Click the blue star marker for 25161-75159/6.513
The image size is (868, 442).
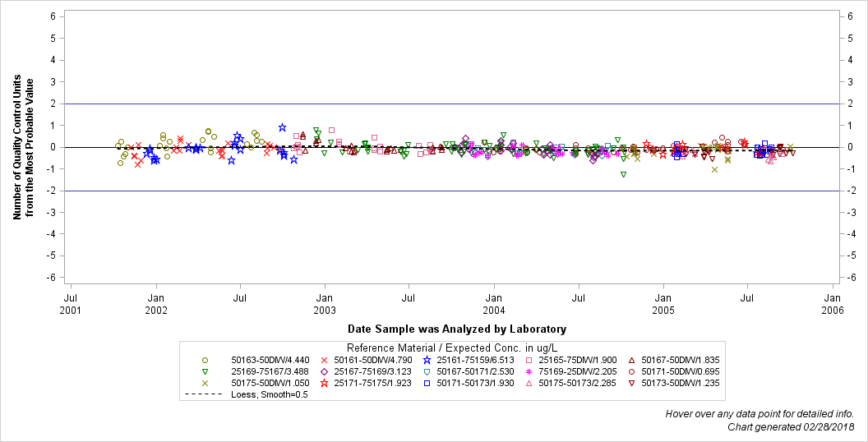427,360
